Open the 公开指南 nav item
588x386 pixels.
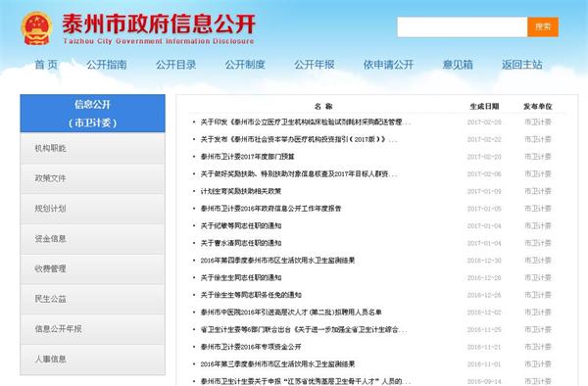[x=107, y=65]
